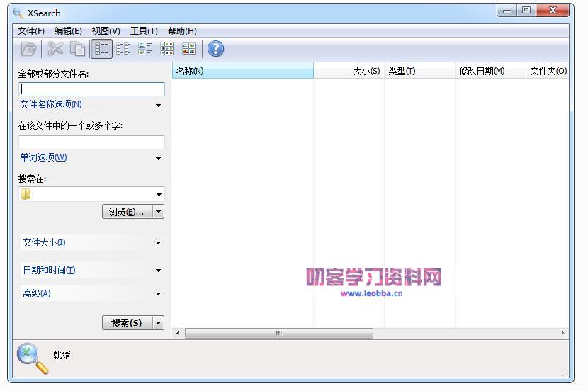Switch to the two-column list view icon
Viewport: 588px width, 391px height.
(123, 49)
